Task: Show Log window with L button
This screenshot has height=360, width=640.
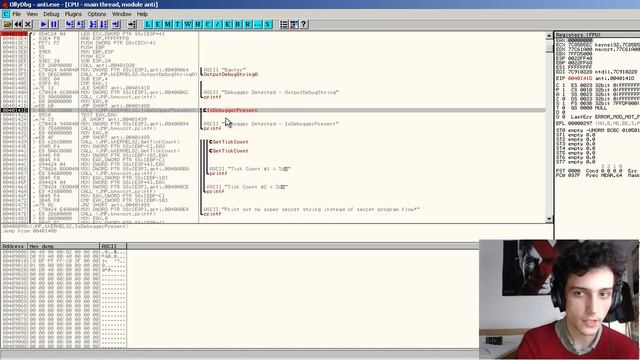Action: point(148,24)
